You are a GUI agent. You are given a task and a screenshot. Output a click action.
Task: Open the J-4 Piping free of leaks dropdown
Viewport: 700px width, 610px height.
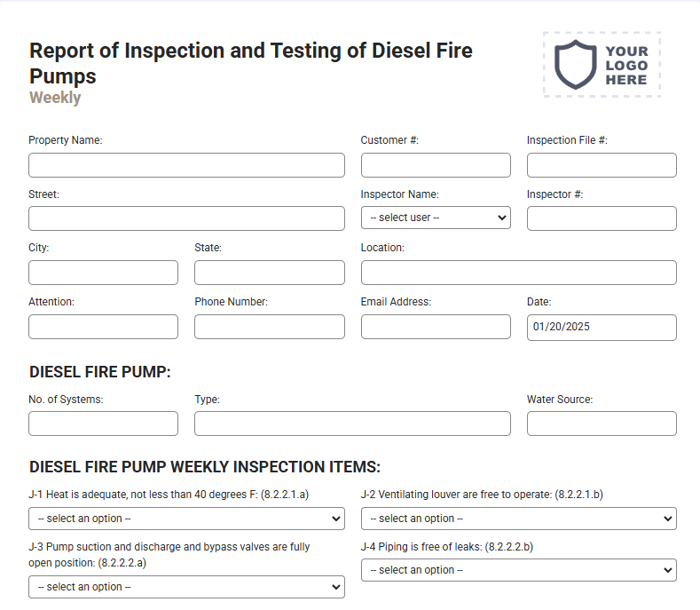tap(519, 570)
